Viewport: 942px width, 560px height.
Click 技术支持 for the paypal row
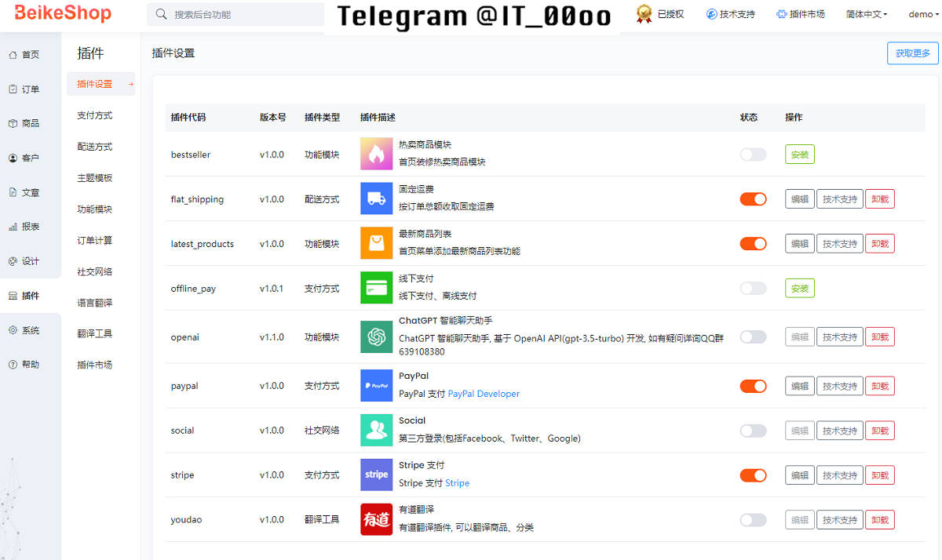[x=840, y=386]
